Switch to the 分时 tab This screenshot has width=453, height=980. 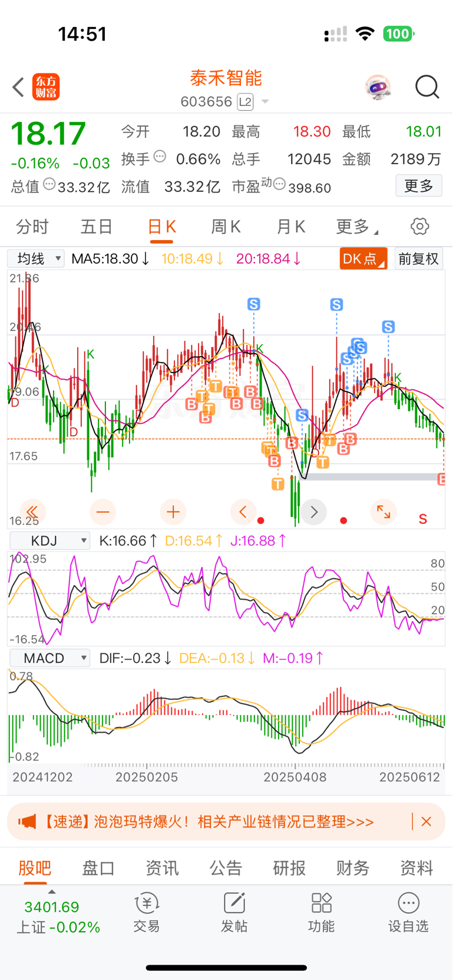click(x=32, y=227)
